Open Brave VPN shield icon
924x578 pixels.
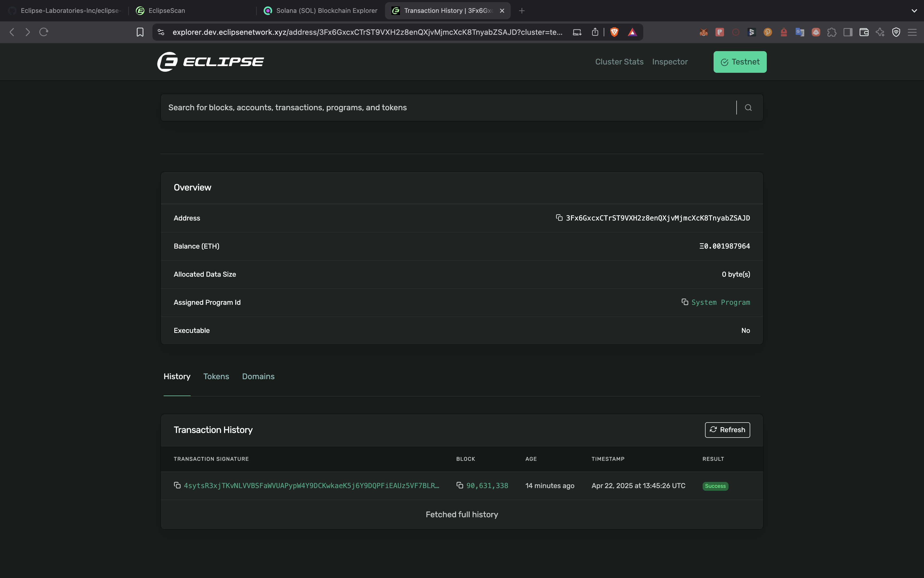896,32
